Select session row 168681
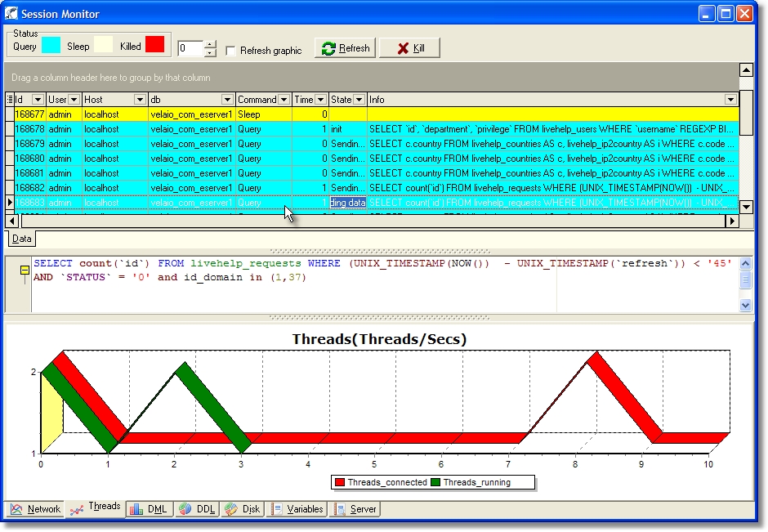 (x=373, y=173)
